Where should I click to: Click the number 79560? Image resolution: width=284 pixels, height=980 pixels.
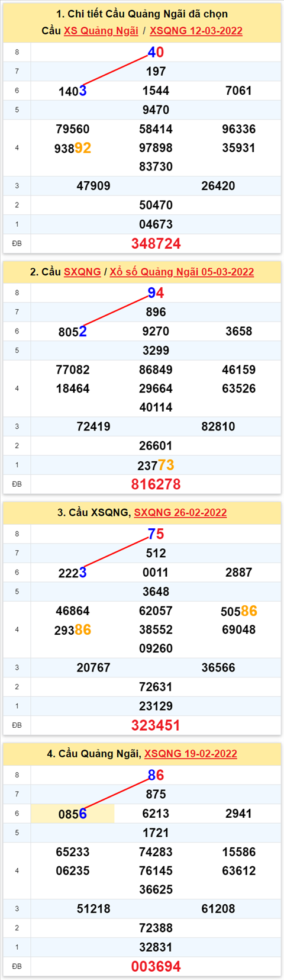(73, 129)
